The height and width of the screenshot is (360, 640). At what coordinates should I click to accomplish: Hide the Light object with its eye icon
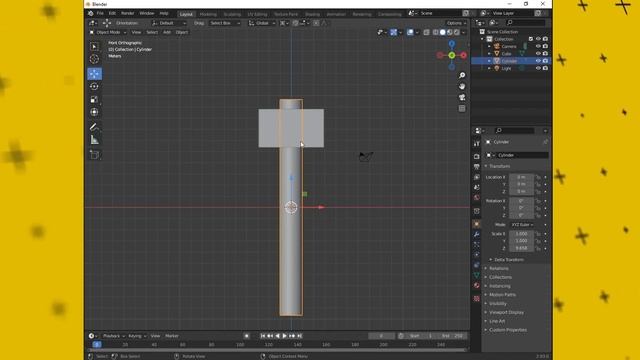pos(538,68)
